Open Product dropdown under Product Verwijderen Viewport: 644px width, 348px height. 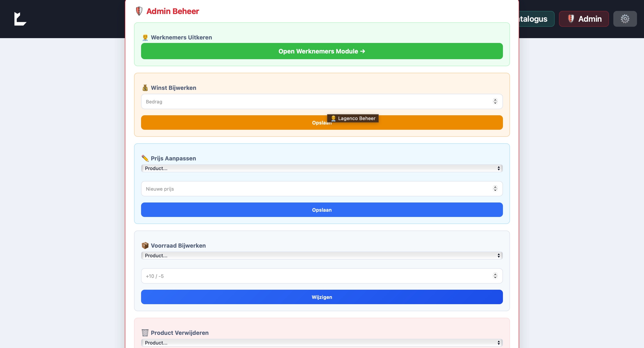tap(322, 343)
